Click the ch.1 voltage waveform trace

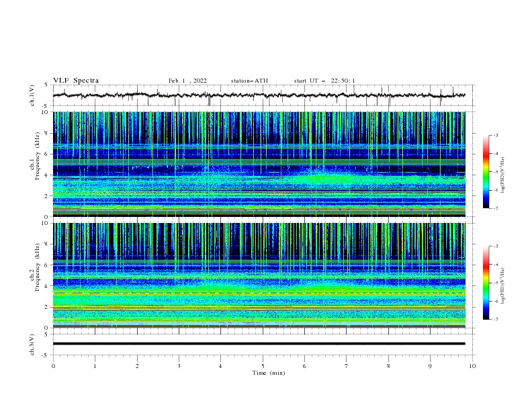[259, 95]
